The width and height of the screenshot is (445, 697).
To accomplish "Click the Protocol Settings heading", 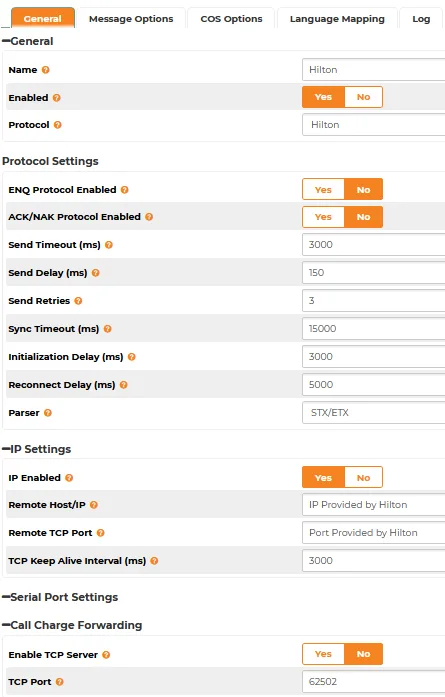I will pos(50,161).
